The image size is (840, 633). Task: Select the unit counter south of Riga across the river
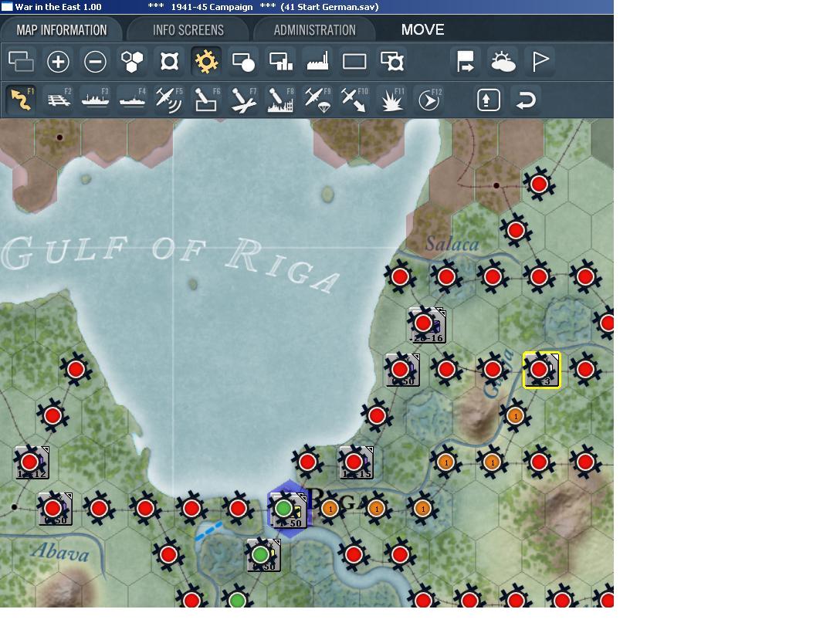(x=263, y=555)
